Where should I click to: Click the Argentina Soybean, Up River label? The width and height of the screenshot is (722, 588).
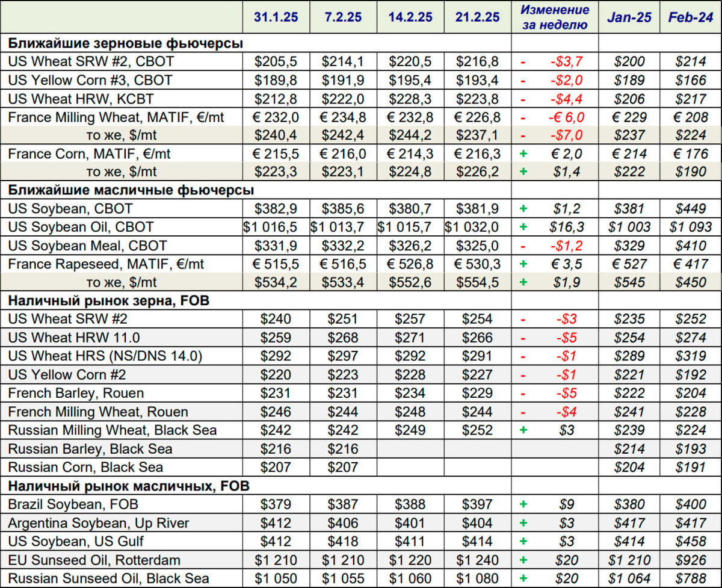coord(98,522)
